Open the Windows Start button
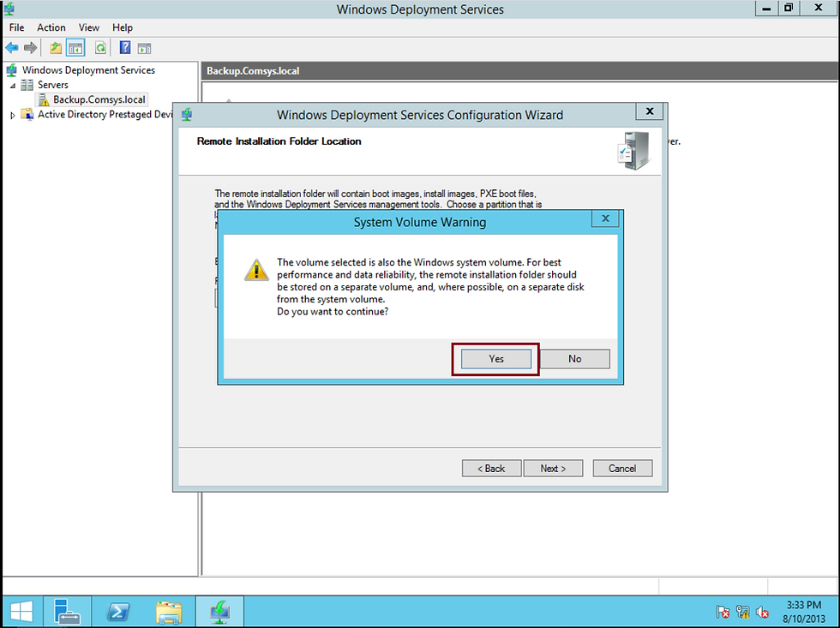This screenshot has width=840, height=628. click(x=21, y=612)
